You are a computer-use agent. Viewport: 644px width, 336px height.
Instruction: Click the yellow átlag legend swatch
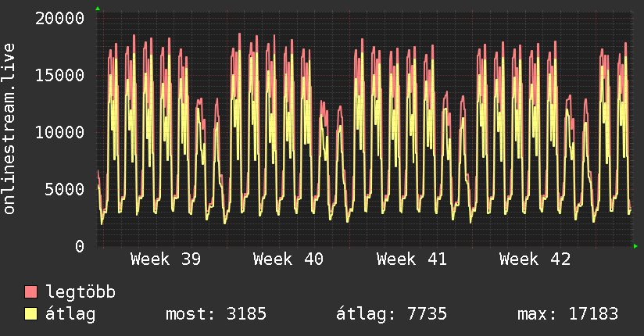click(x=30, y=314)
